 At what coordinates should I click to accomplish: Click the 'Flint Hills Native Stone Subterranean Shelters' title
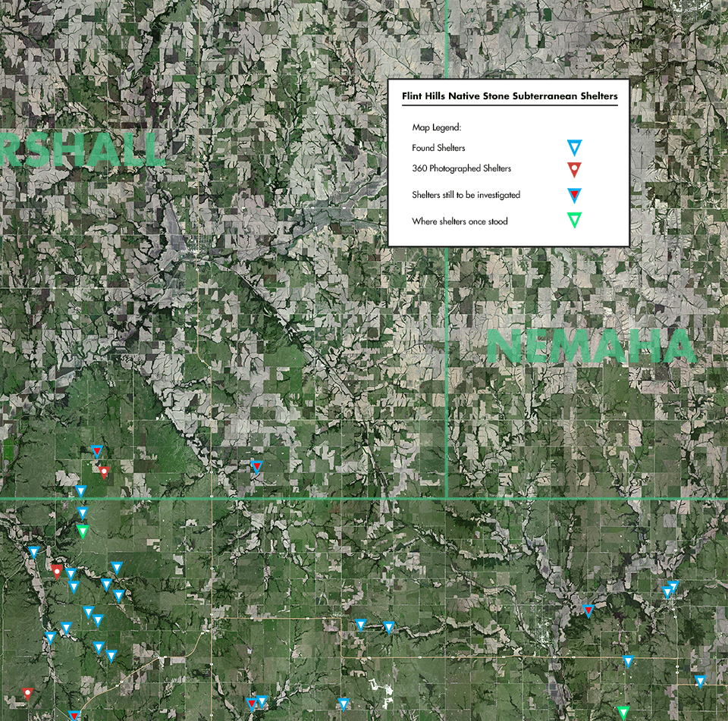pos(510,96)
